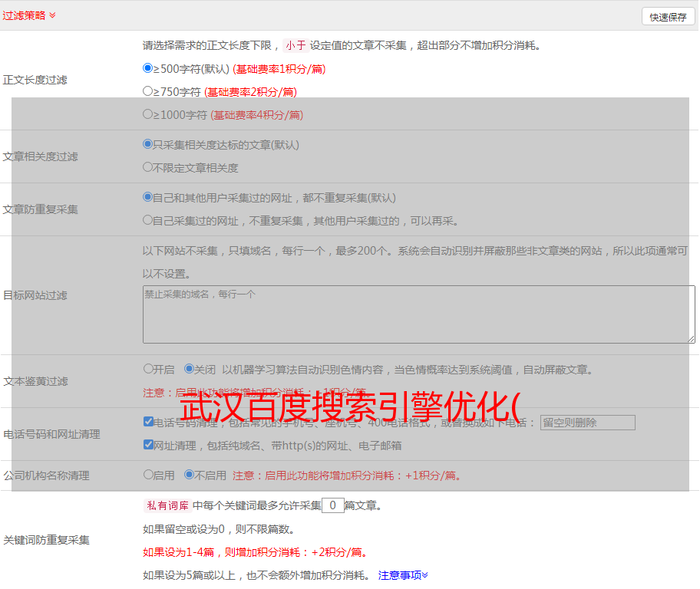Select 不启用 for 公司机构名称清理
Image resolution: width=700 pixels, height=589 pixels.
pos(189,475)
